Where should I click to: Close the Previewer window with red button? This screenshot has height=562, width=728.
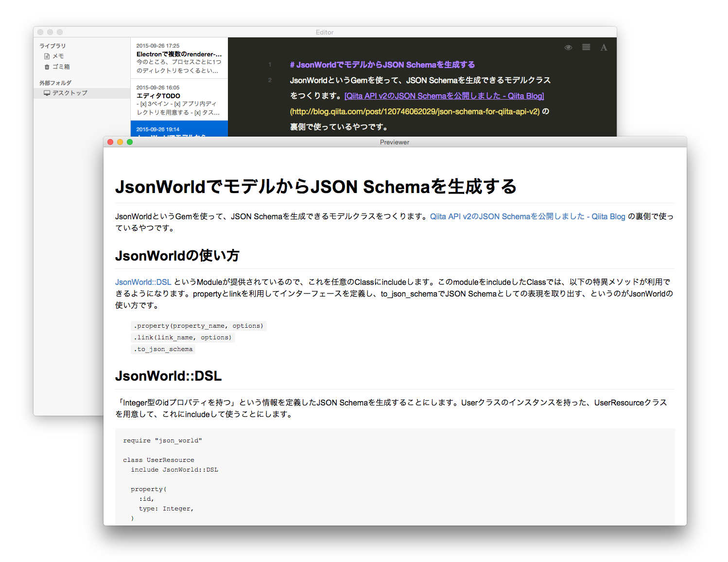110,142
